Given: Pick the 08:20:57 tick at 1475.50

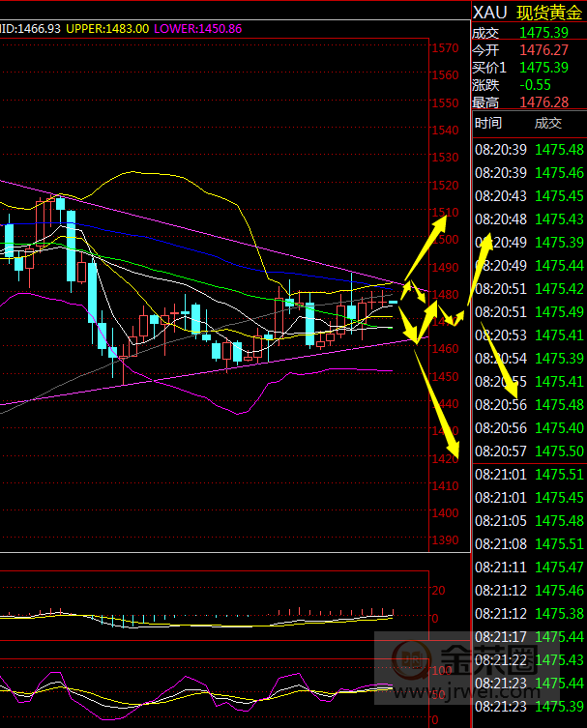Looking at the screenshot, I should 527,451.
